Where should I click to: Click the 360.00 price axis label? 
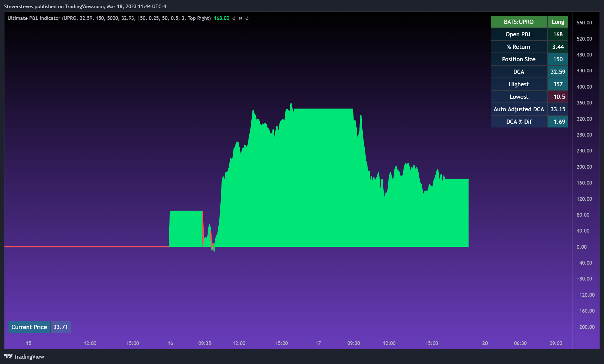pyautogui.click(x=584, y=103)
